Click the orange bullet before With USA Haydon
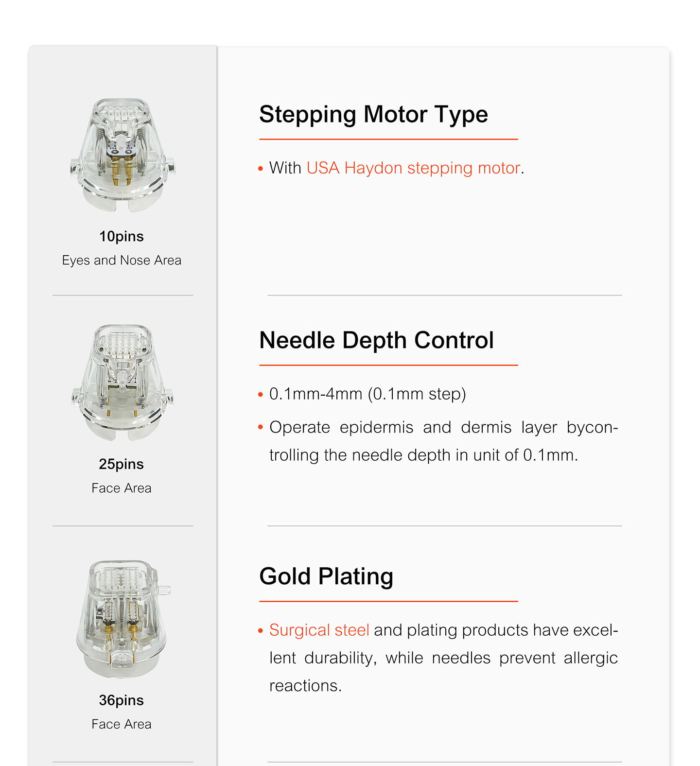 point(261,169)
